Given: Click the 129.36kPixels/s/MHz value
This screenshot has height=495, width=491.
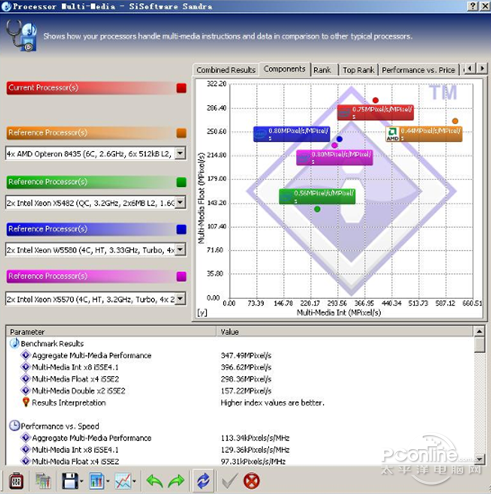Looking at the screenshot, I should tap(255, 450).
